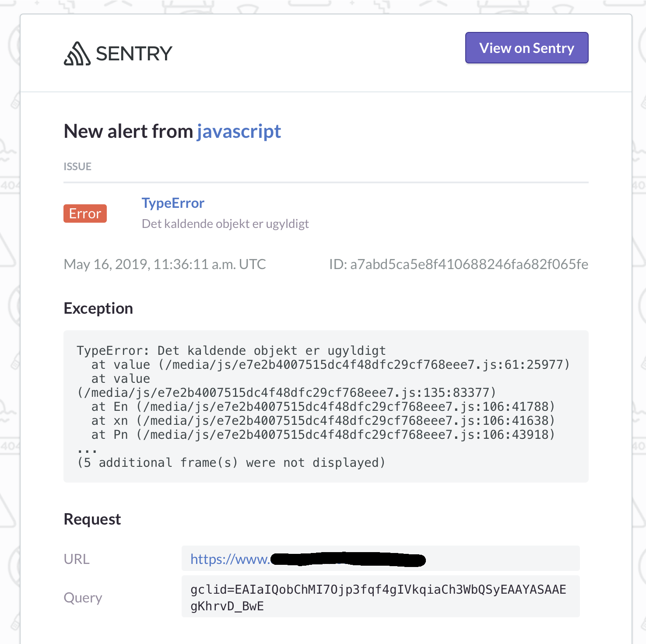Viewport: 646px width, 644px height.
Task: Open the TypeError issue link
Action: pos(173,203)
